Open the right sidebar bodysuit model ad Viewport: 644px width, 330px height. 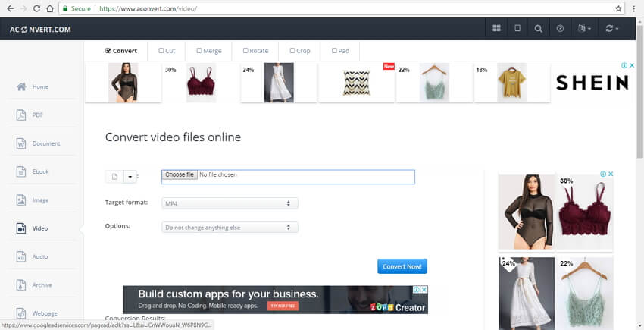526,212
